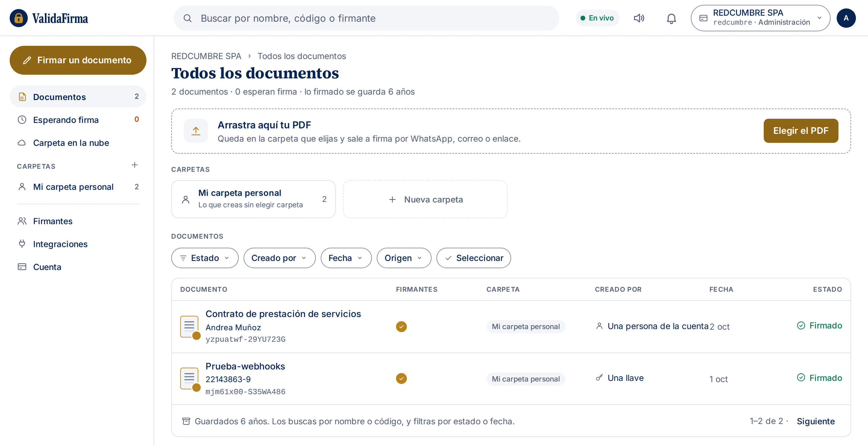Expand the REDCUMBRE SPA account switcher
The height and width of the screenshot is (446, 868).
760,18
